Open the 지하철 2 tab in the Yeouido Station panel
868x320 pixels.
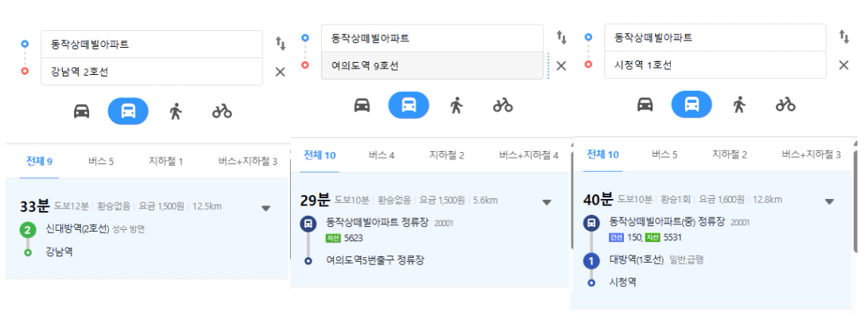tap(447, 155)
